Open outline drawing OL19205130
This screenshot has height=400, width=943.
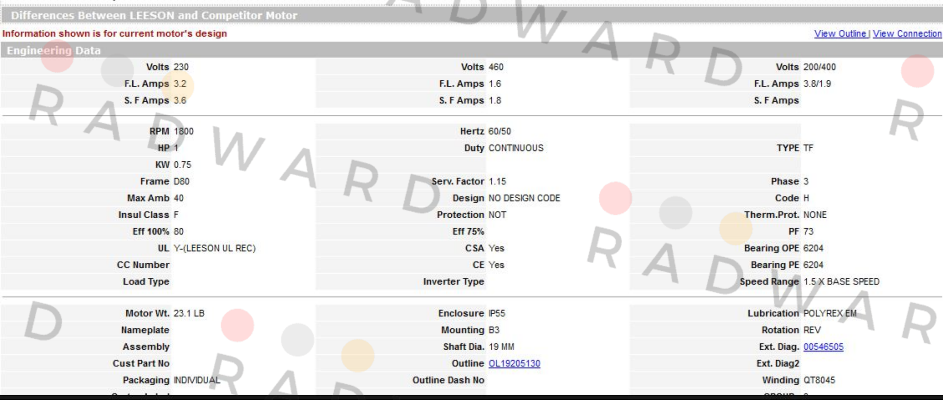coord(514,363)
